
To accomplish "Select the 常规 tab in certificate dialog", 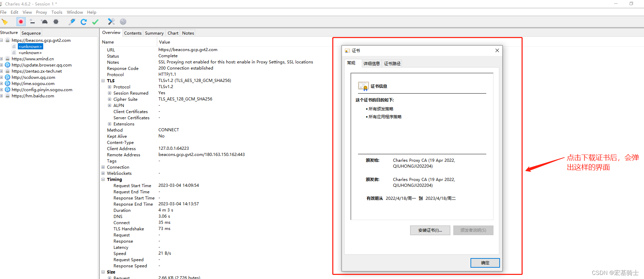I will pyautogui.click(x=351, y=63).
